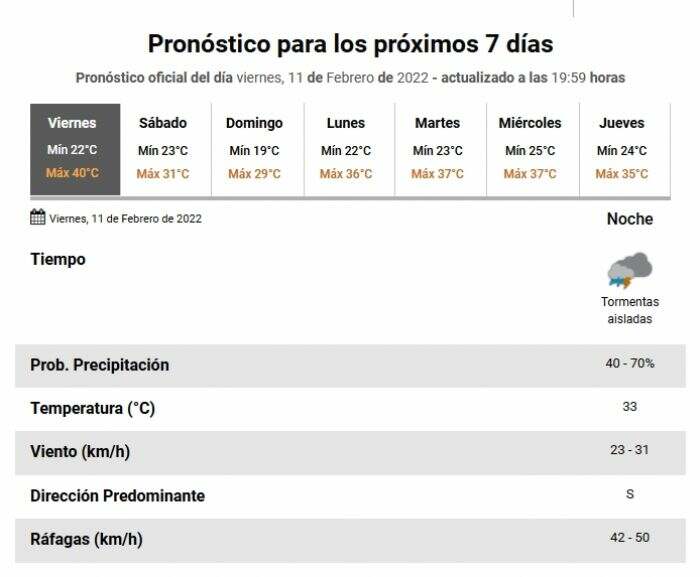Click the Prob. Precipitación row label
Viewport: 700px width, 577px height.
tap(100, 365)
